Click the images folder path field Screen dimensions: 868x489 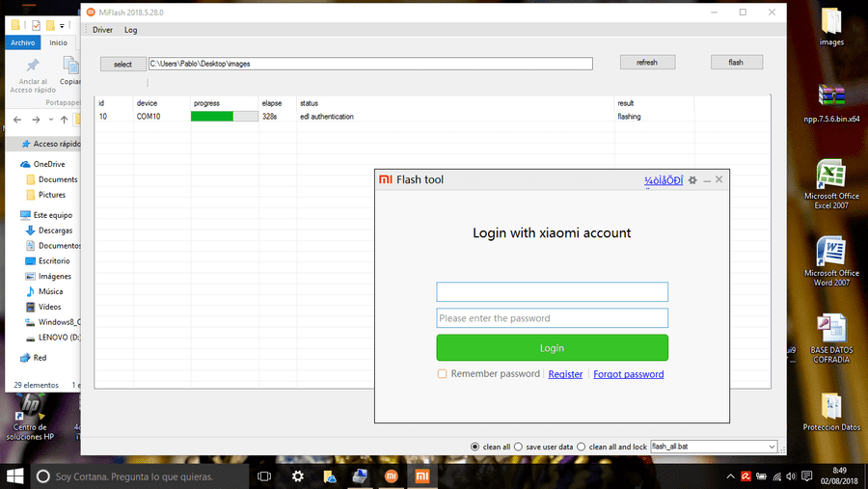370,64
